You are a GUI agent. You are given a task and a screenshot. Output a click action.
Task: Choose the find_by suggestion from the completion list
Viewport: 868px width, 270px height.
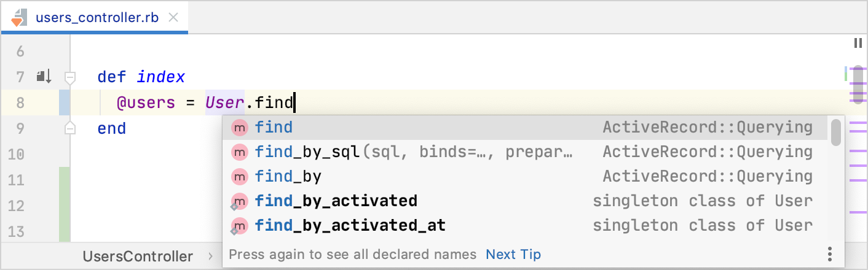pyautogui.click(x=288, y=177)
